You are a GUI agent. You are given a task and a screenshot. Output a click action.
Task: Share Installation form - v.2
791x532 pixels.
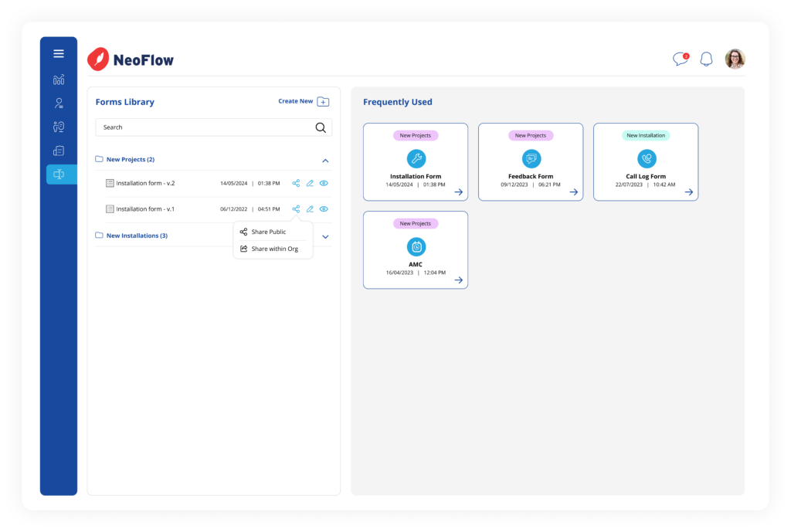pyautogui.click(x=296, y=183)
